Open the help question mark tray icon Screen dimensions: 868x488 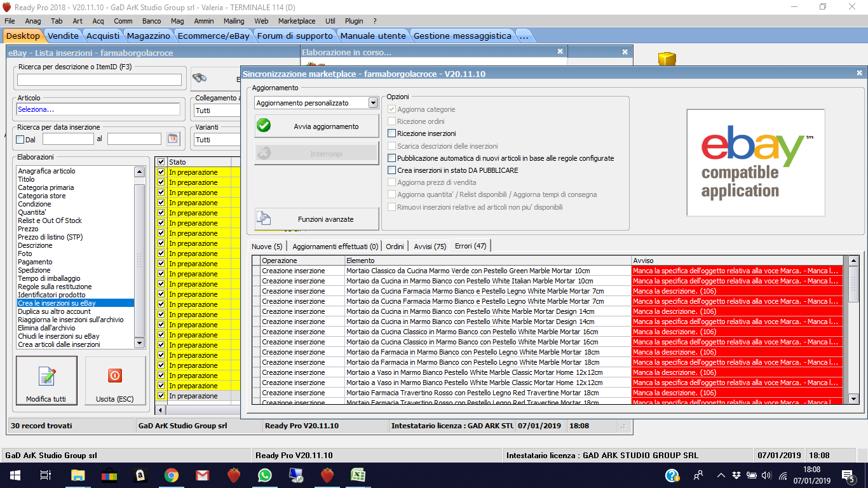coord(672,475)
